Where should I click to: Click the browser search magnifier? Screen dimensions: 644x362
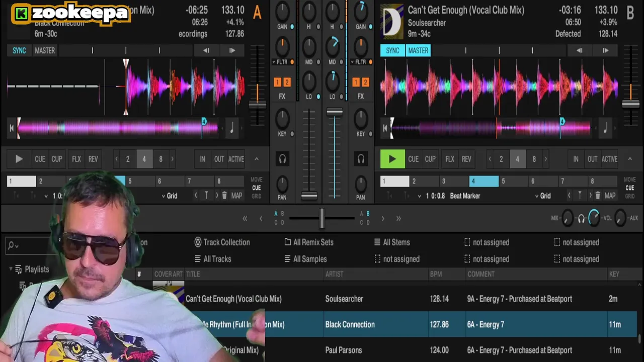point(11,245)
